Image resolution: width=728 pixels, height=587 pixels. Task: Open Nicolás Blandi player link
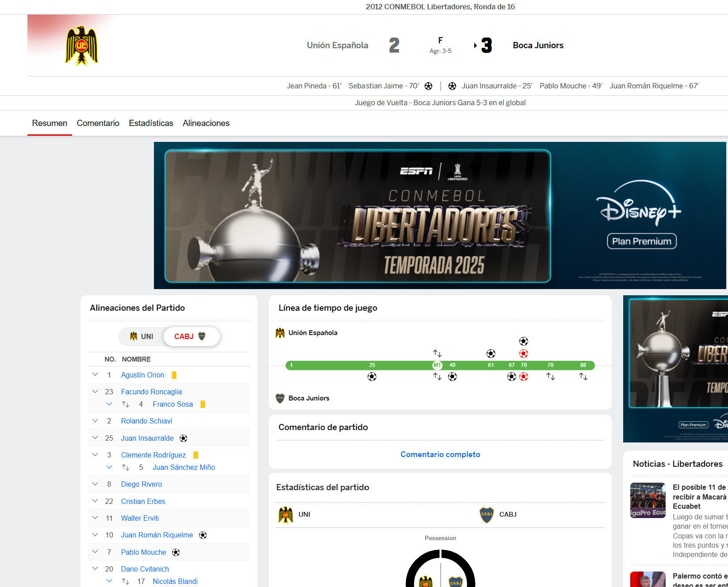click(175, 581)
